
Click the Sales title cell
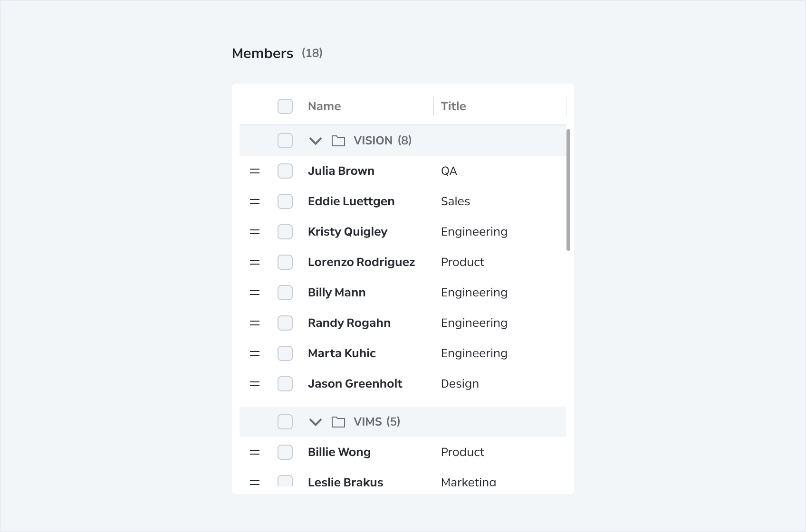point(455,201)
